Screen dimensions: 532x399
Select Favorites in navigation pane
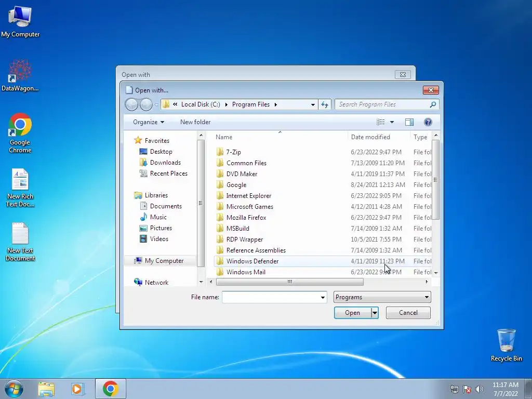tap(152, 140)
